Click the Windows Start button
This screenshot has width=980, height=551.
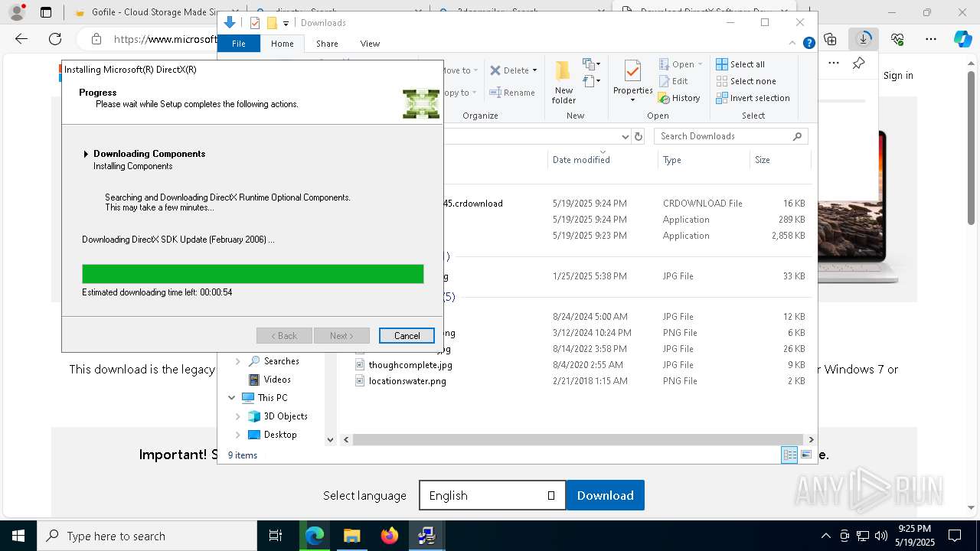tap(18, 536)
